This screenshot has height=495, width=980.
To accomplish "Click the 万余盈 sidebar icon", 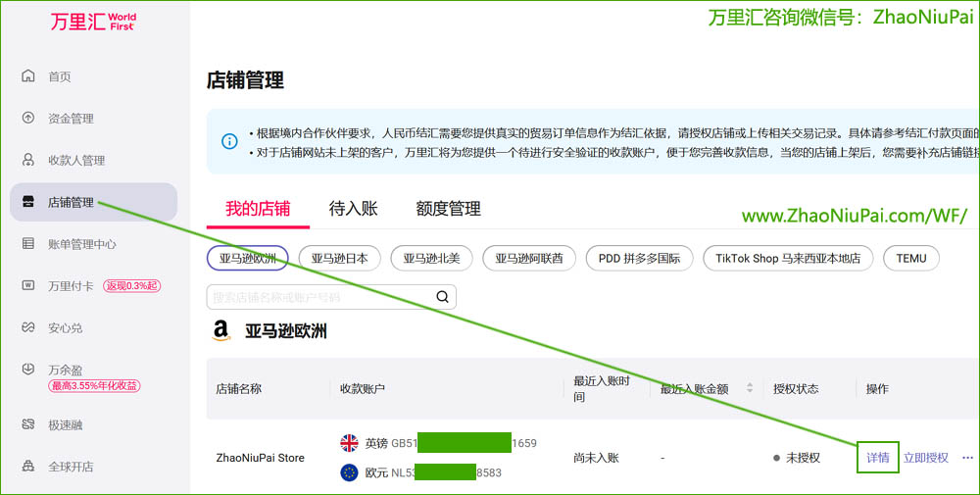I will [28, 369].
